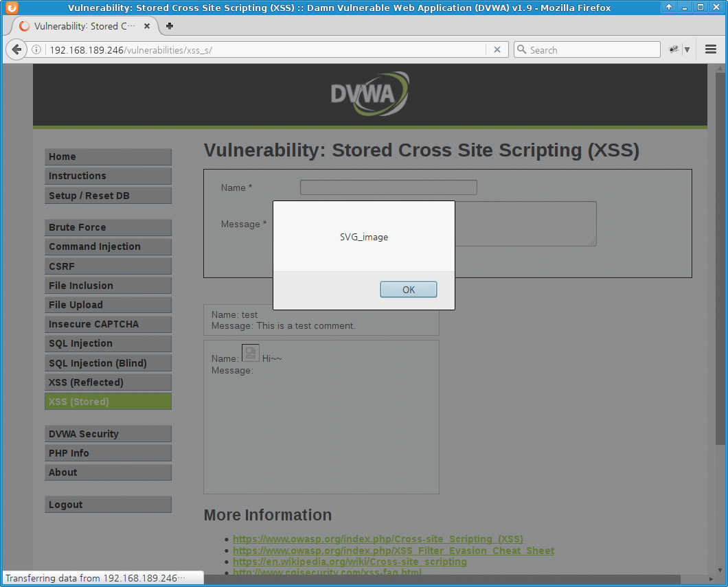The width and height of the screenshot is (728, 587).
Task: Click the scroll-up arrow of the vertical scrollbar
Action: point(720,68)
